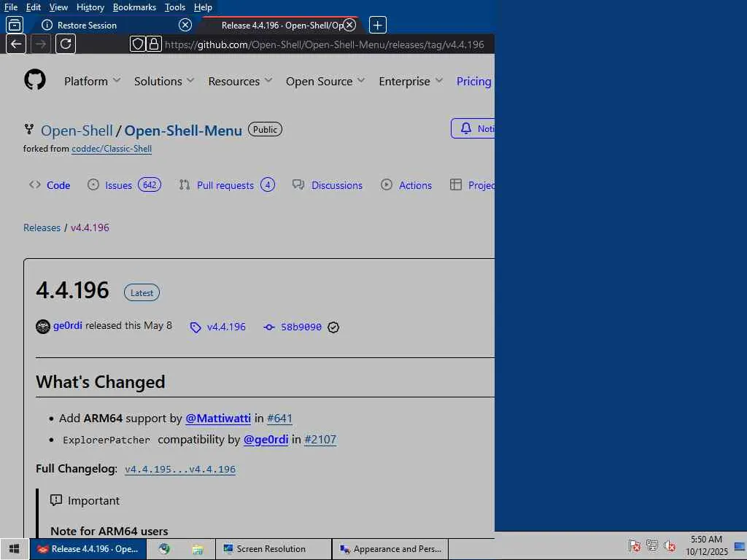Open the Help menu
Screen dimensions: 747x560
[x=203, y=7]
